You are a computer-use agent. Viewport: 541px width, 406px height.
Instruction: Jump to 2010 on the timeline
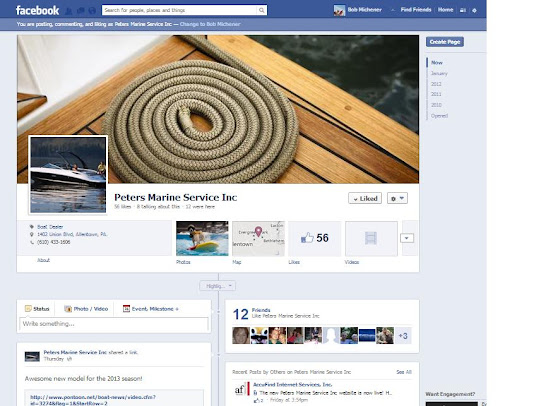click(436, 105)
